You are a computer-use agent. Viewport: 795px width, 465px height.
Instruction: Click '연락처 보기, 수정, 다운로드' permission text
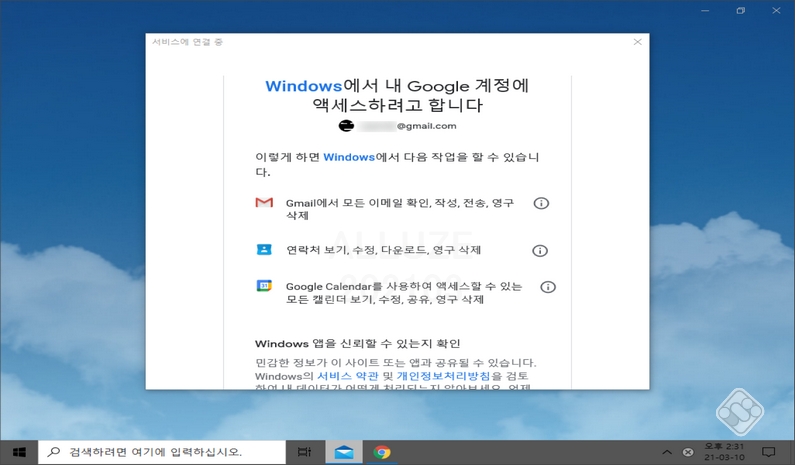pos(384,250)
